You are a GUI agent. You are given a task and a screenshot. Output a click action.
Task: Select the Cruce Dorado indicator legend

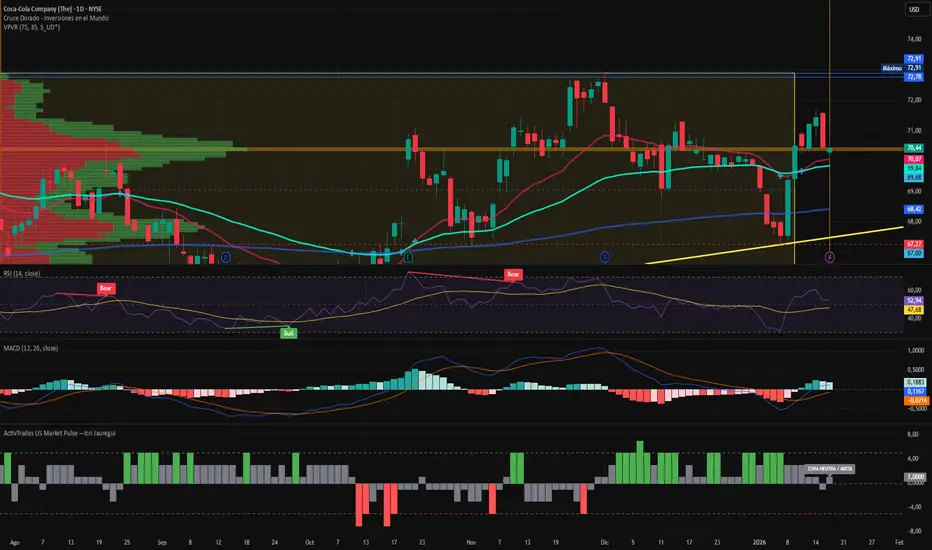[x=56, y=18]
